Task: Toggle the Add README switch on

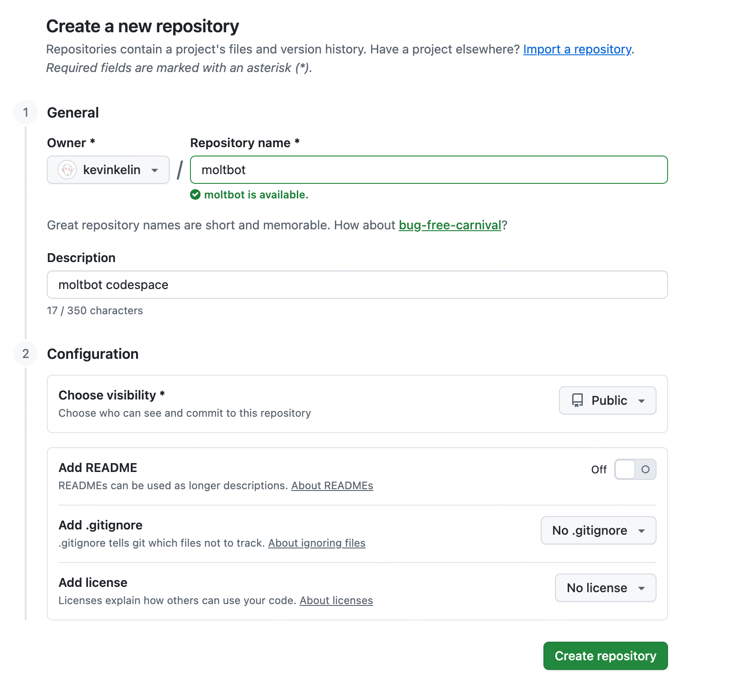Action: tap(635, 469)
